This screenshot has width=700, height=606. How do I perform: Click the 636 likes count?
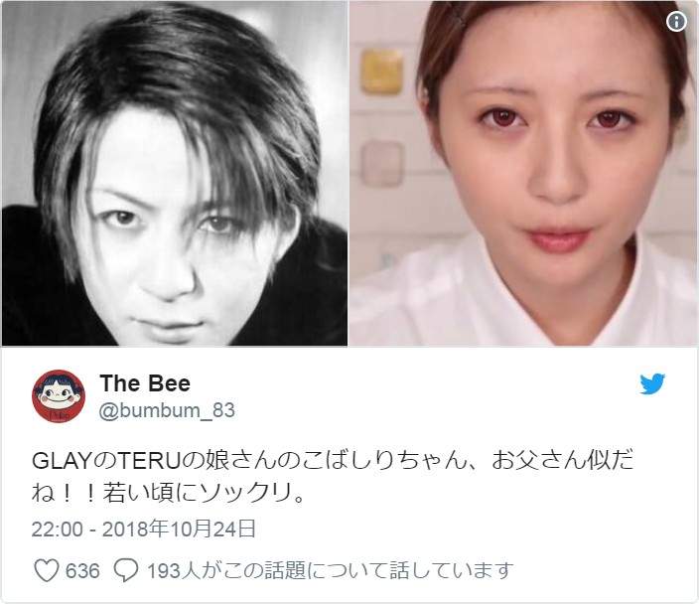(x=82, y=570)
